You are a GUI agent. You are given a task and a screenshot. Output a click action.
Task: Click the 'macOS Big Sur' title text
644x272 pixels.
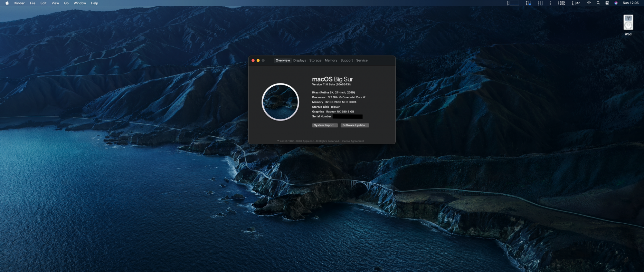pos(332,79)
